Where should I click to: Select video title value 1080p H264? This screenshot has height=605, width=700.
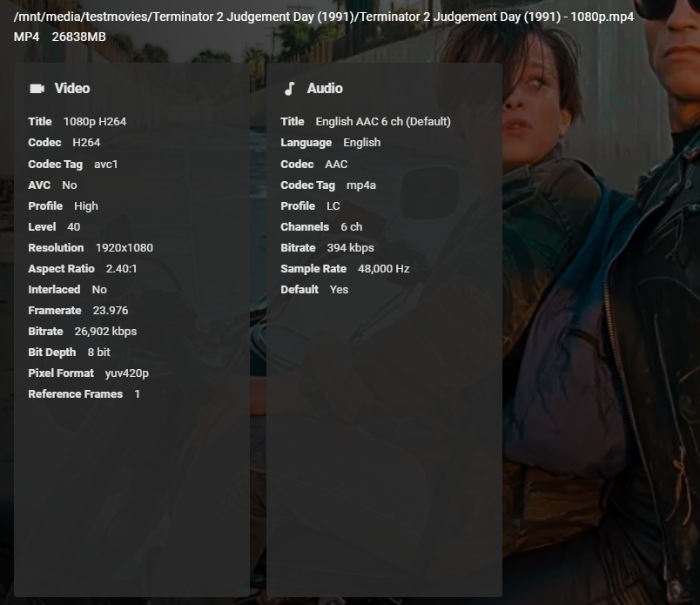95,122
